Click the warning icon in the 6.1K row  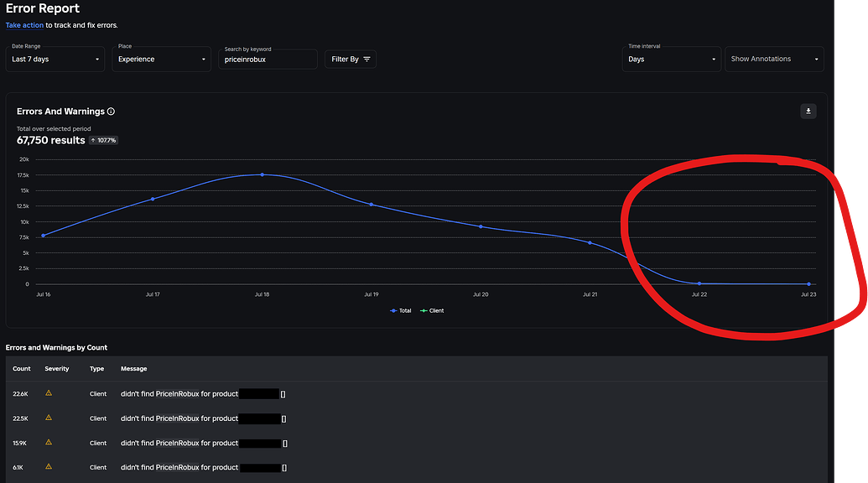click(x=49, y=466)
